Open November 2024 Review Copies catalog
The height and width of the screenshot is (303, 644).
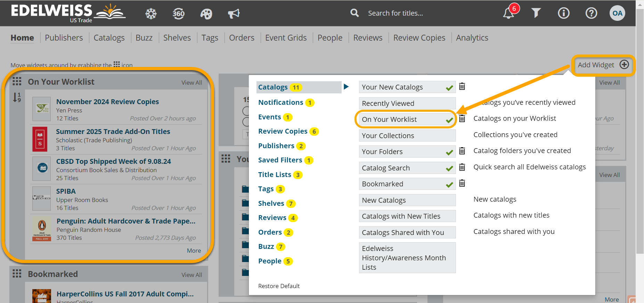point(107,102)
